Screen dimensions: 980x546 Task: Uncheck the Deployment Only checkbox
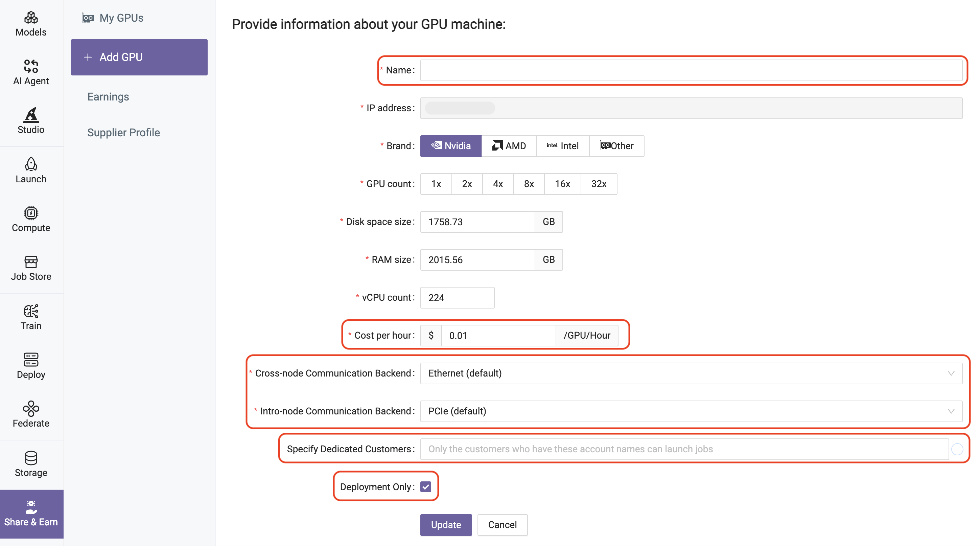click(x=426, y=487)
